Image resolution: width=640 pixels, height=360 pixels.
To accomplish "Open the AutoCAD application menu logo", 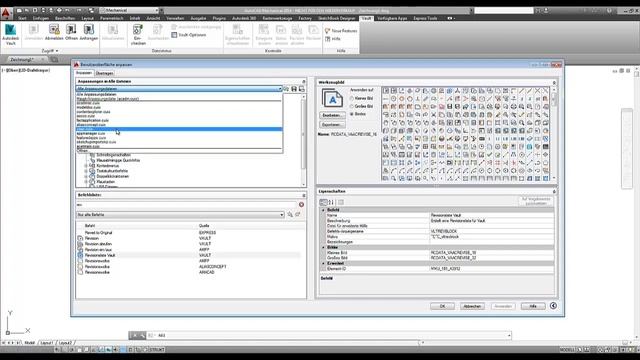I will (x=6, y=13).
